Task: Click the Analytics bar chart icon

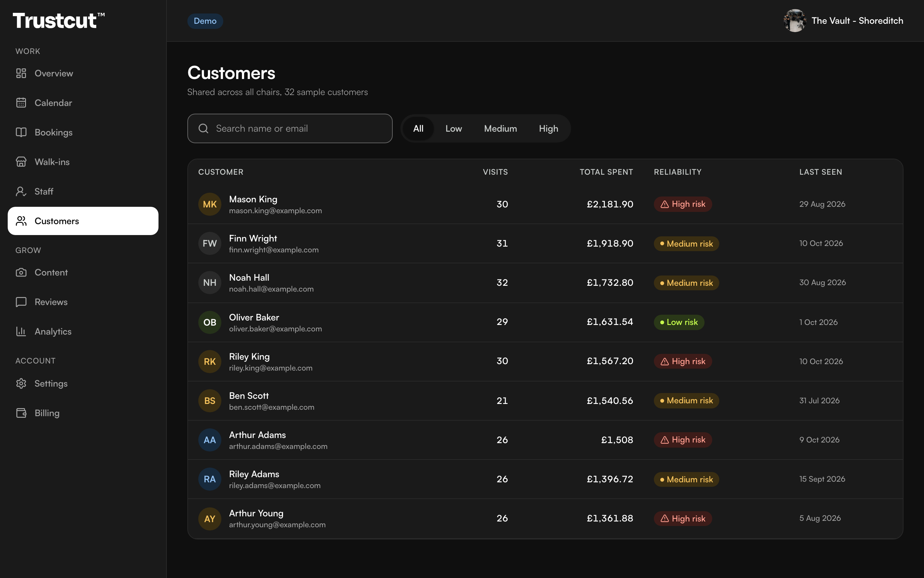Action: tap(21, 331)
